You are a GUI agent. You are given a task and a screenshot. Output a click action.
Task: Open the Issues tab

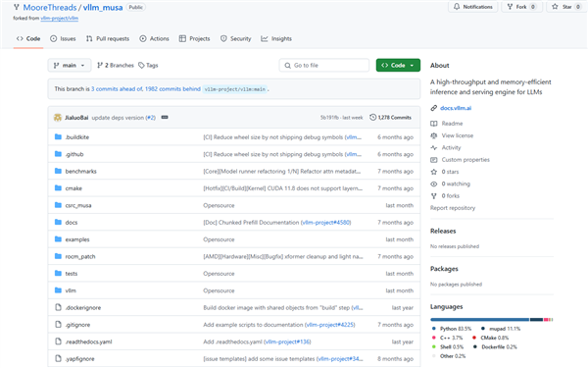[x=63, y=38]
